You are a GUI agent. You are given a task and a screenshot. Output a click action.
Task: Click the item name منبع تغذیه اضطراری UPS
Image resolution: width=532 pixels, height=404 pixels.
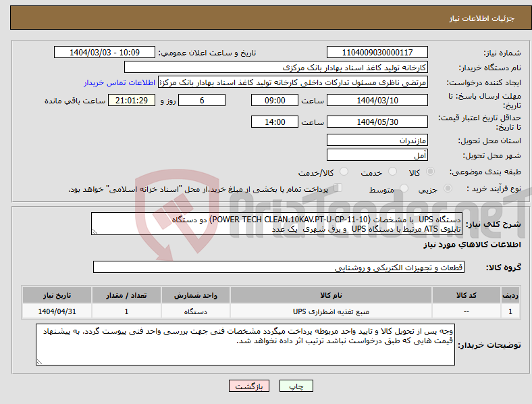point(331,311)
